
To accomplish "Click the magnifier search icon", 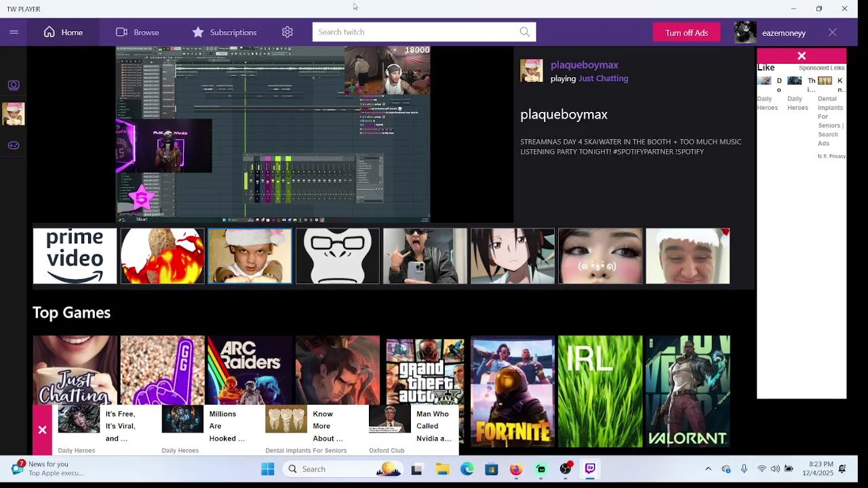I will [x=525, y=32].
